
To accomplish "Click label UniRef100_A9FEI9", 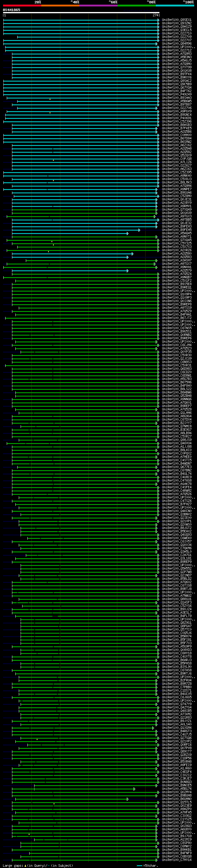I will tap(176, 765).
